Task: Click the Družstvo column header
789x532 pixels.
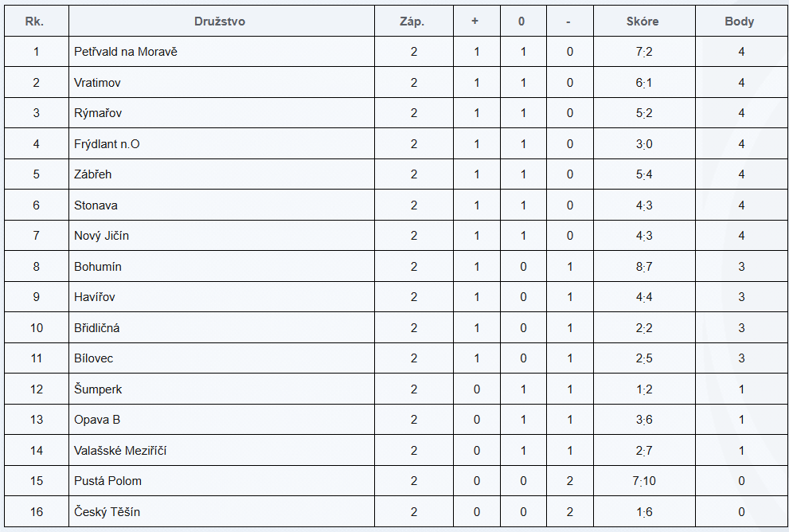Action: tap(220, 22)
